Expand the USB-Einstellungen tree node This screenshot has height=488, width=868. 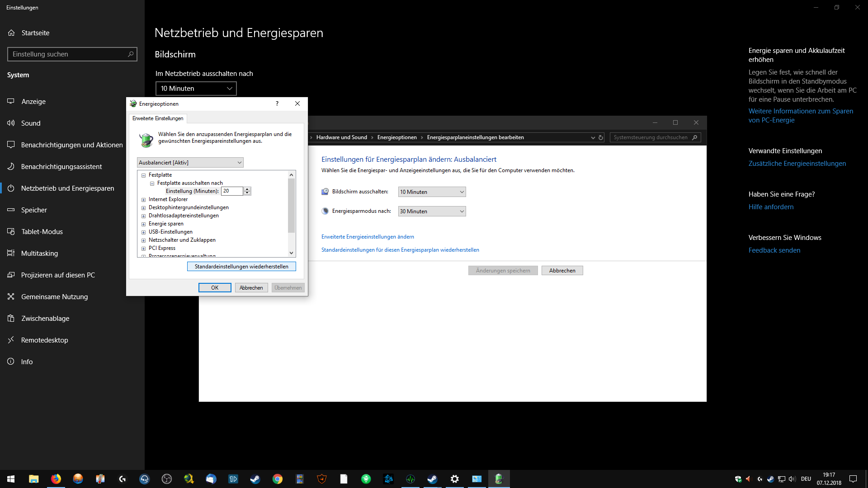pos(143,232)
